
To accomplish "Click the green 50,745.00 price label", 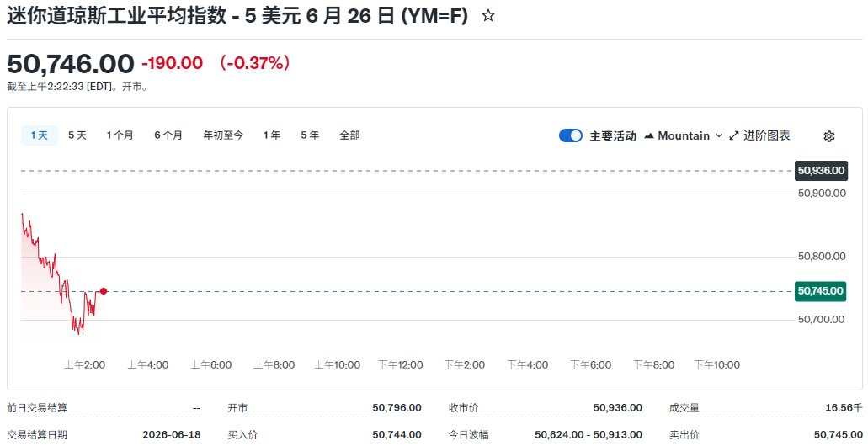I will [x=820, y=291].
